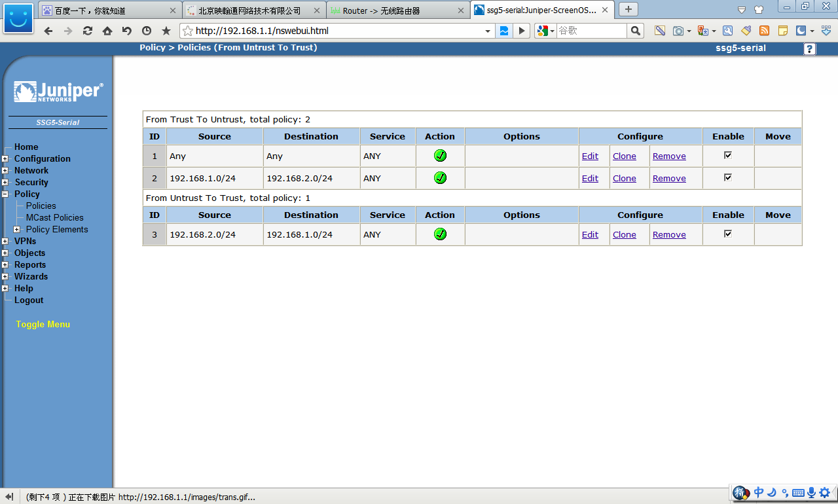838x504 pixels.
Task: Click the search magnifier button
Action: (x=635, y=31)
